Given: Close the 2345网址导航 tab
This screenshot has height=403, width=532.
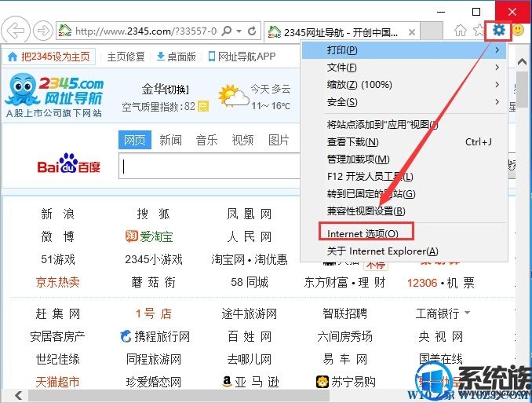Looking at the screenshot, I should [x=411, y=33].
